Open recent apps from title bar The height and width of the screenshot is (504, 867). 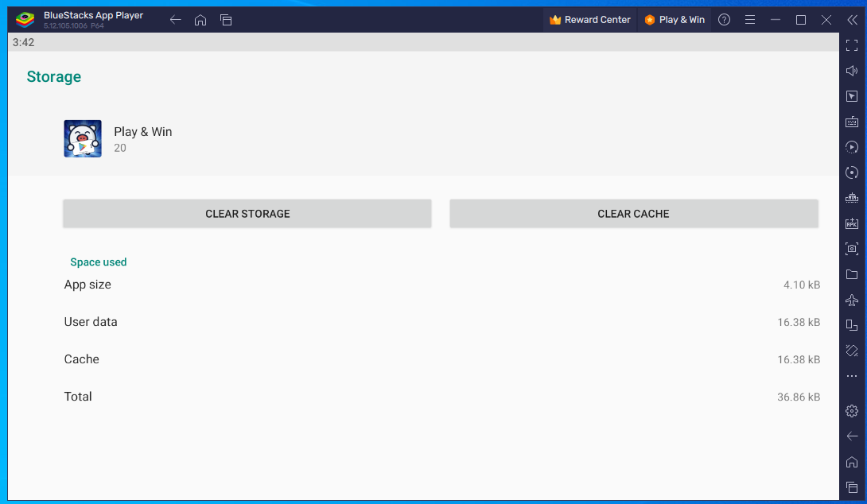pyautogui.click(x=226, y=20)
